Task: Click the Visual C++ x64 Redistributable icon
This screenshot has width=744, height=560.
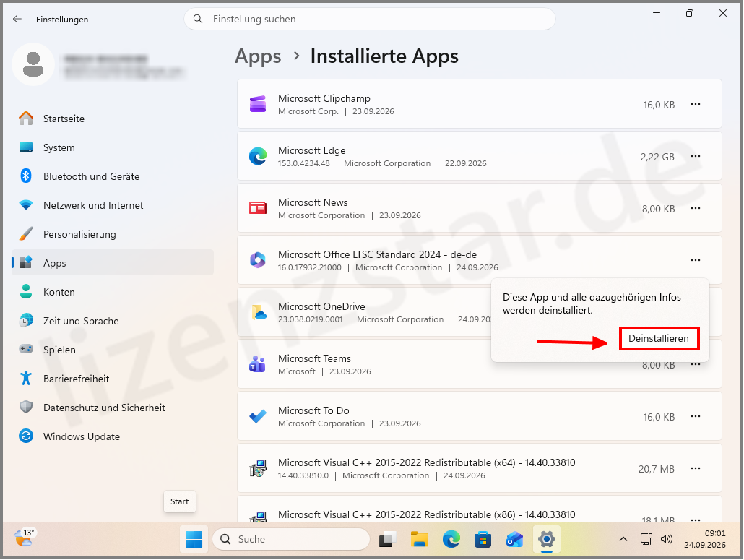Action: coord(258,468)
